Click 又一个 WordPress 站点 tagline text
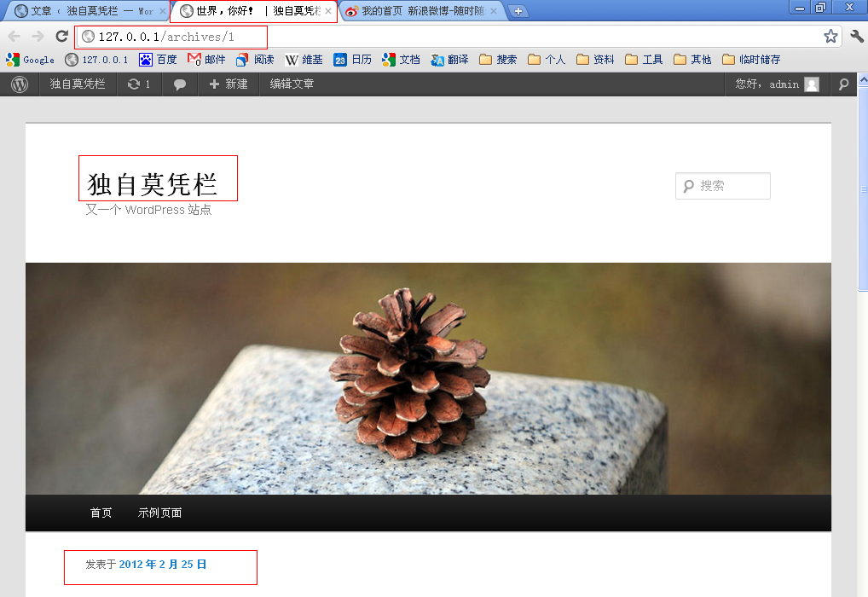868x597 pixels. 148,210
